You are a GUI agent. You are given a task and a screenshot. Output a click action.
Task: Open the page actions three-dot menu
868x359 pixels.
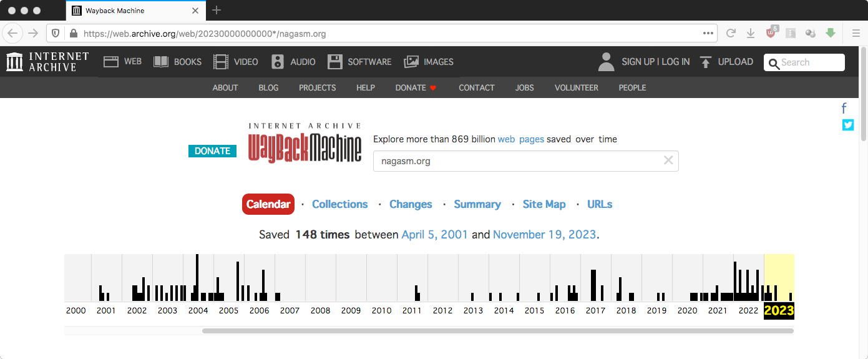(x=708, y=33)
